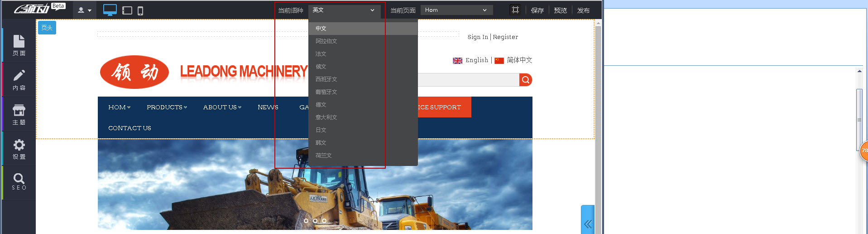Image resolution: width=868 pixels, height=234 pixels.
Task: Click the 保存 (Save) button
Action: click(x=537, y=10)
